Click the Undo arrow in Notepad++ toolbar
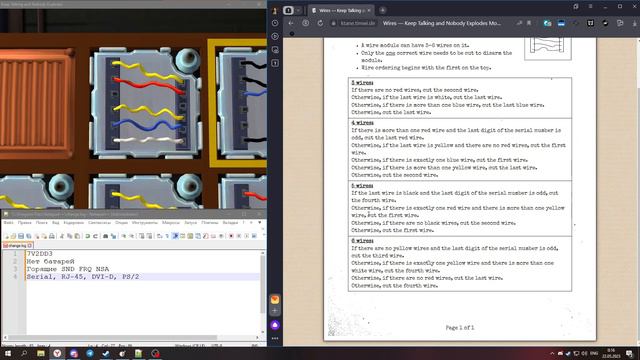Image resolution: width=640 pixels, height=360 pixels. click(87, 236)
